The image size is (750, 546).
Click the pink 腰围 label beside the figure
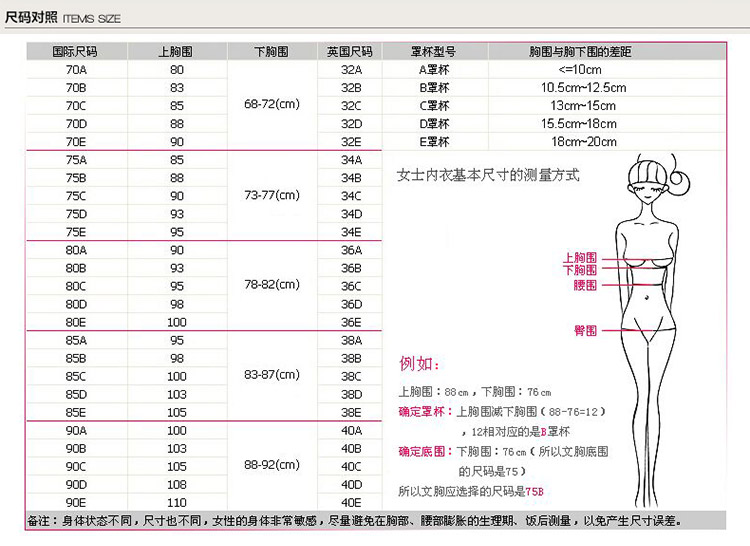point(584,285)
